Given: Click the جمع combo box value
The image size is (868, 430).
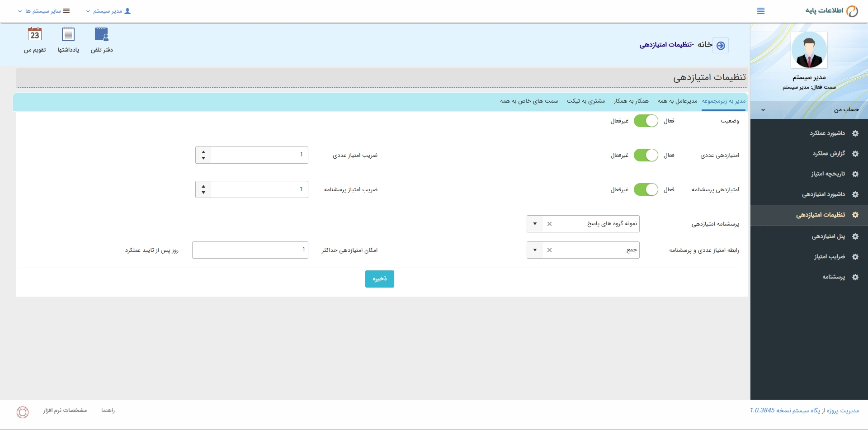Looking at the screenshot, I should [583, 250].
